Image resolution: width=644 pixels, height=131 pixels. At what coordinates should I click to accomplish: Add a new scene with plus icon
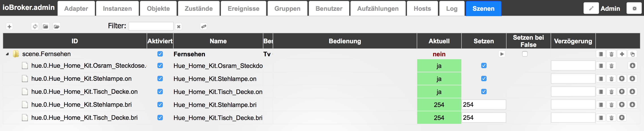pyautogui.click(x=9, y=26)
